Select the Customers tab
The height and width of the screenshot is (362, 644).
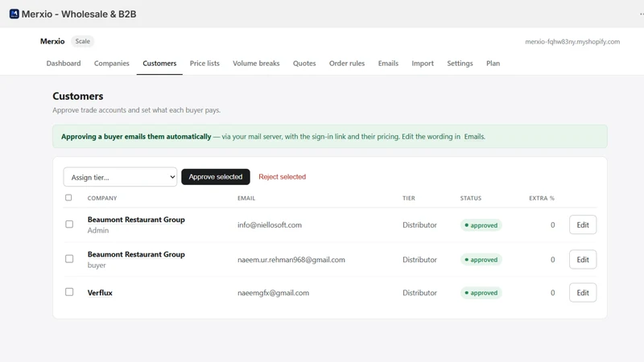(159, 64)
